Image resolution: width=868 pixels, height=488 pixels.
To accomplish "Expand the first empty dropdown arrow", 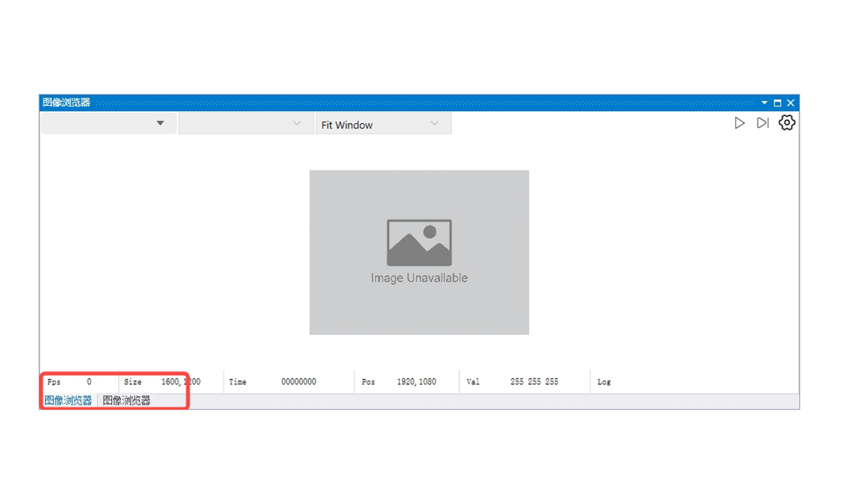I will coord(160,123).
